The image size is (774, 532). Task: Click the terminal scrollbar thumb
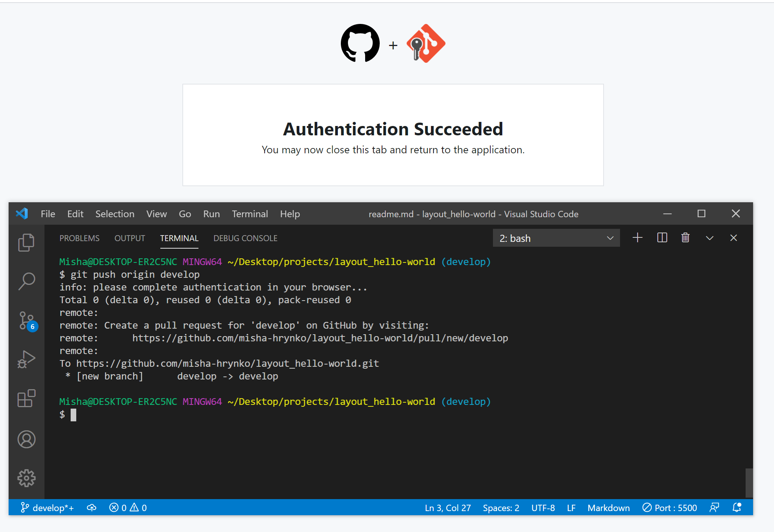point(749,483)
